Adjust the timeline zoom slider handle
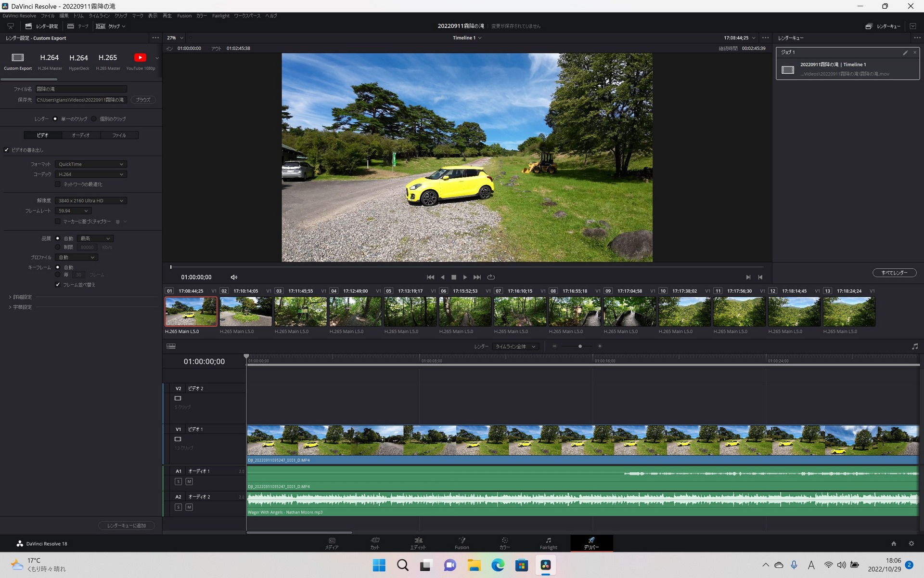924x578 pixels. tap(580, 346)
